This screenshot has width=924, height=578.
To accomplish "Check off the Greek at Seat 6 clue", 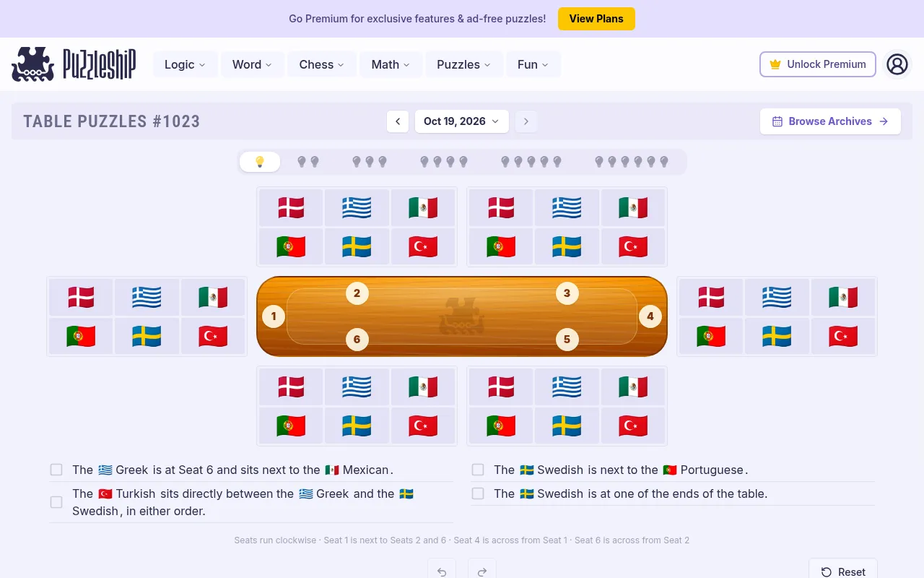I will point(56,470).
